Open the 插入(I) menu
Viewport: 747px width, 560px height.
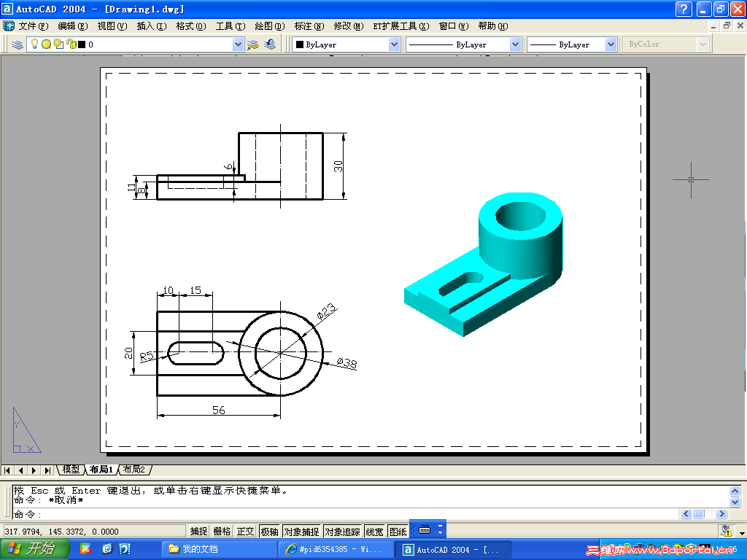(x=152, y=26)
